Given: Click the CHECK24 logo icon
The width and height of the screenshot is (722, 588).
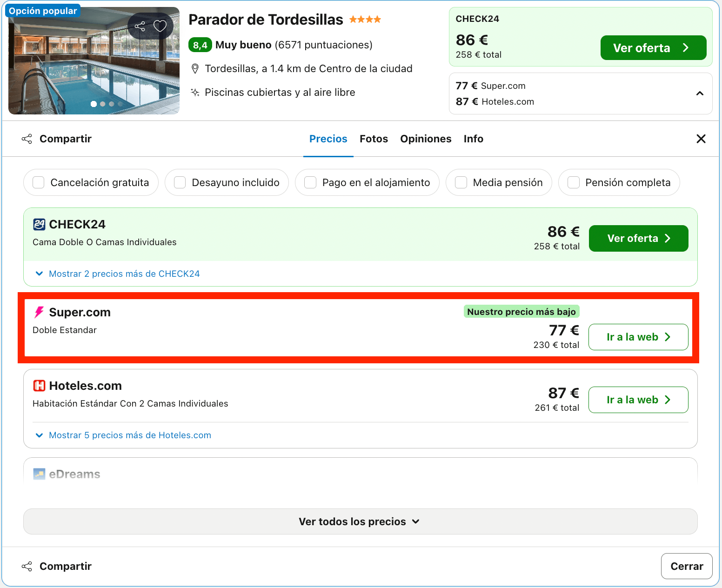Looking at the screenshot, I should (39, 224).
